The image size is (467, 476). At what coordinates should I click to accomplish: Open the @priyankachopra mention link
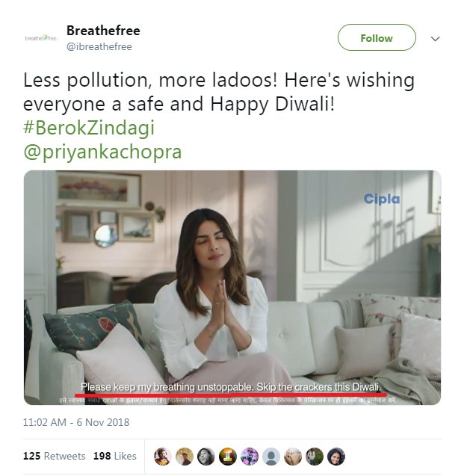102,152
